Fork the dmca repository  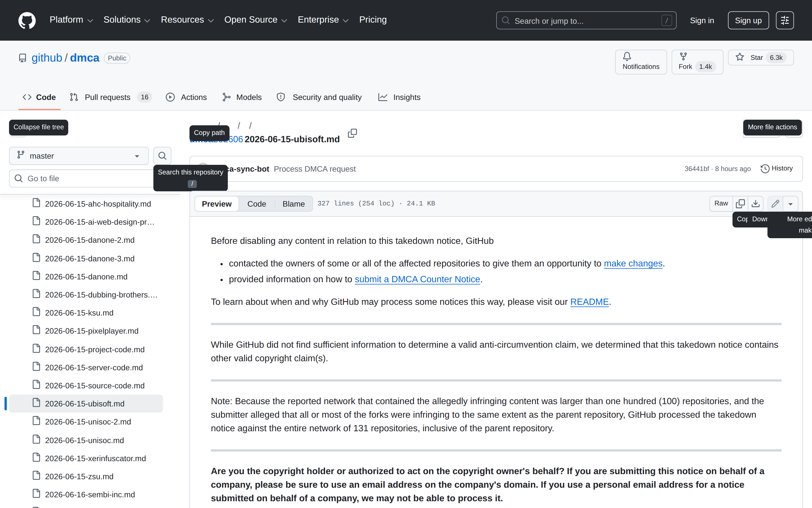coord(697,62)
